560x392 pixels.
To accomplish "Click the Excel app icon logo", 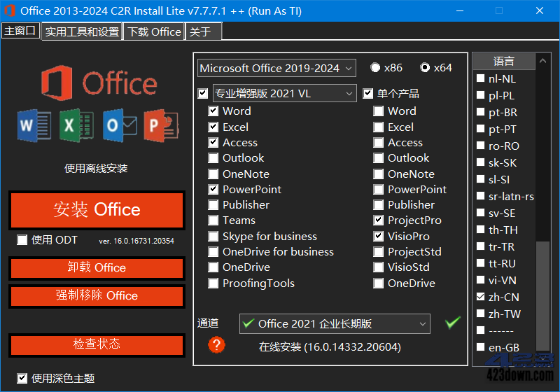I will tap(76, 125).
